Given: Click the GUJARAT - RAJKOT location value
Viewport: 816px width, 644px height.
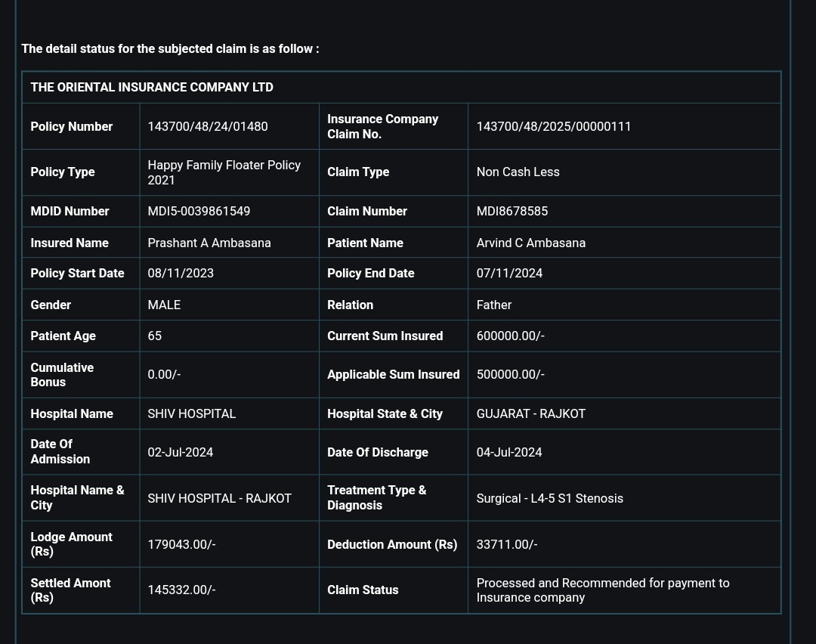Looking at the screenshot, I should 531,414.
